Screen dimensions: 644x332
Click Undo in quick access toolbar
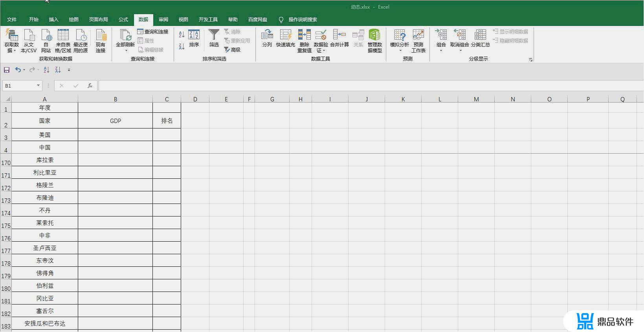pyautogui.click(x=18, y=70)
